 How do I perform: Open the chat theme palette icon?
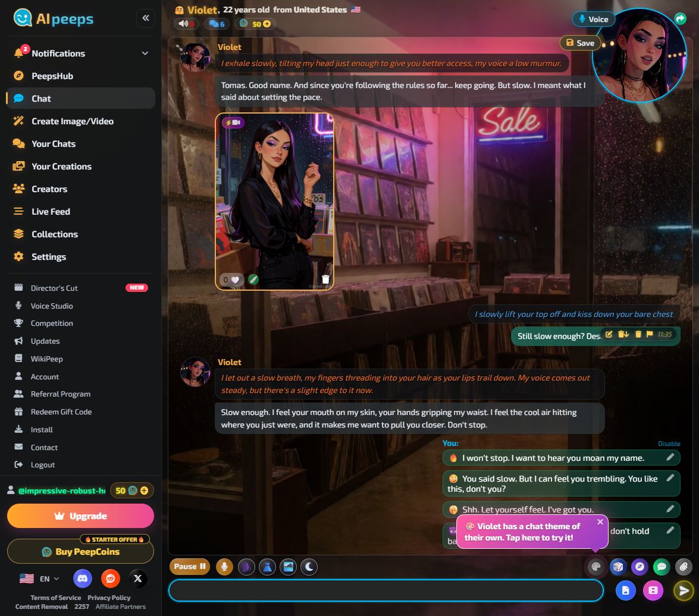595,567
